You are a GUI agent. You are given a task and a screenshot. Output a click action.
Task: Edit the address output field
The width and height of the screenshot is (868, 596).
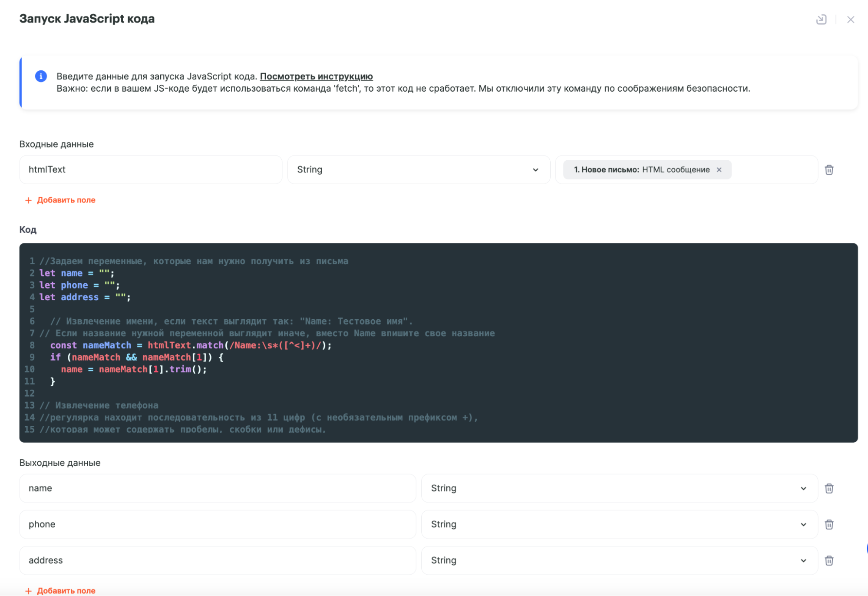pos(218,560)
